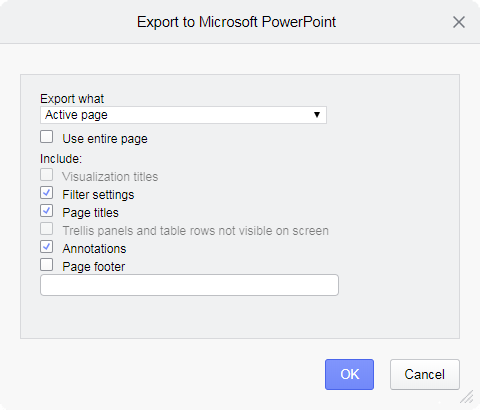Enable the Page footer checkbox

click(47, 265)
